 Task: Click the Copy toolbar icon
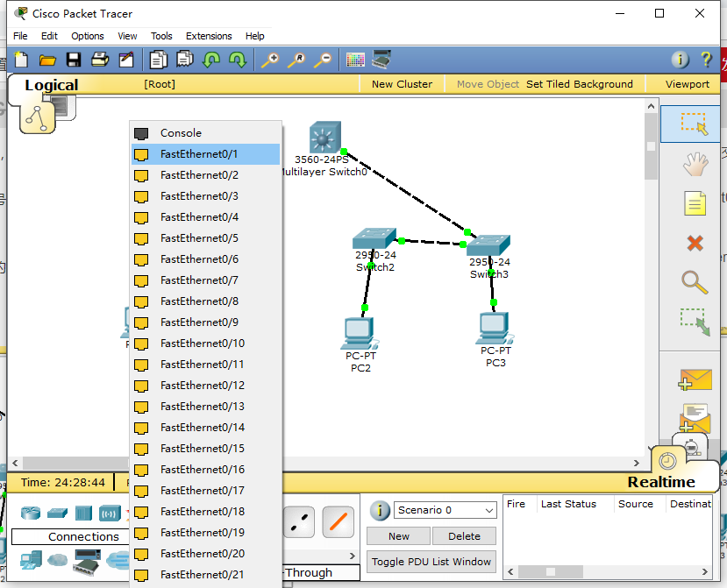[x=158, y=60]
